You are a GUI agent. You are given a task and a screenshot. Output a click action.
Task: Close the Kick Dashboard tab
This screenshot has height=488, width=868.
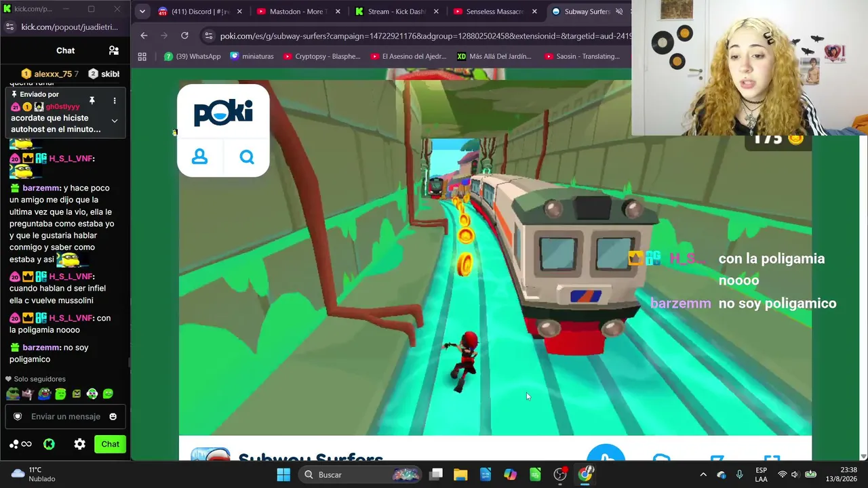[x=436, y=12]
